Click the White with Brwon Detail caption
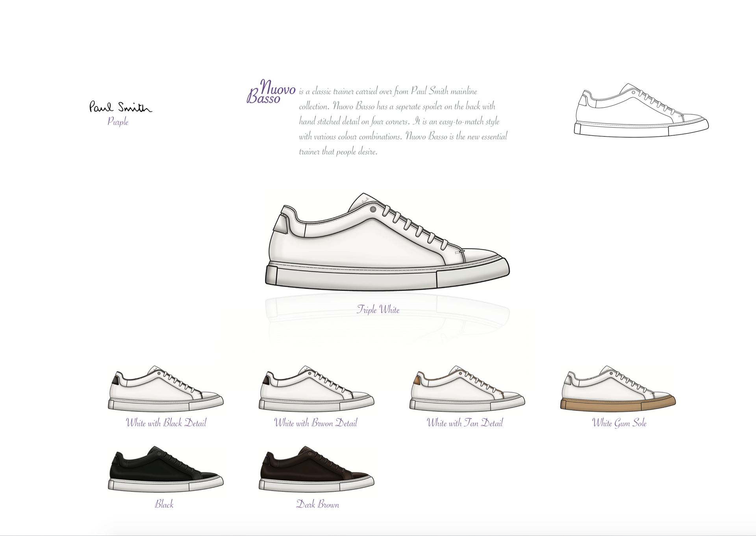 point(315,423)
